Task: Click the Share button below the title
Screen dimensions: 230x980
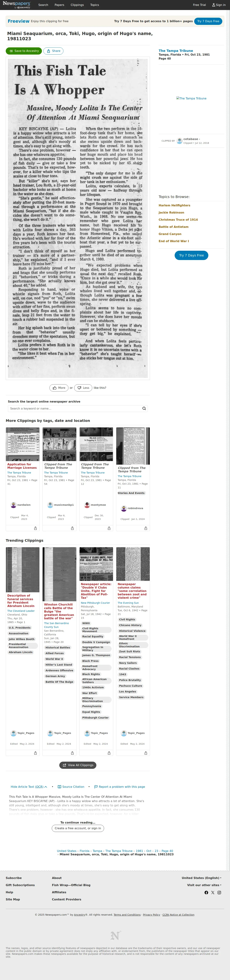Action: pos(53,51)
